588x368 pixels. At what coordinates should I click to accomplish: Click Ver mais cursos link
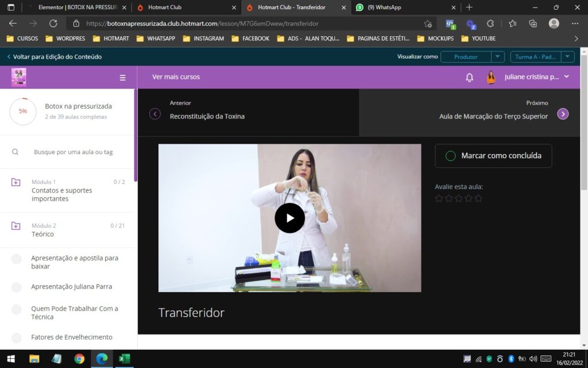pyautogui.click(x=176, y=77)
